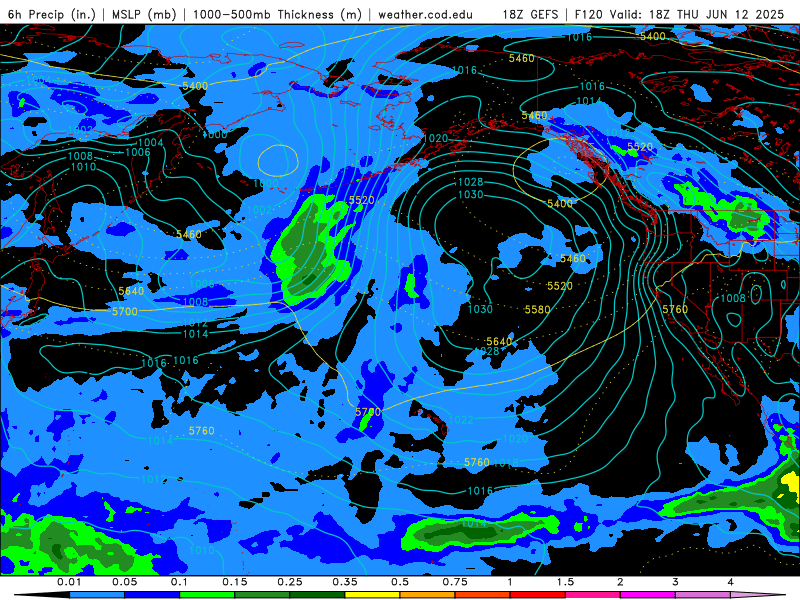
Task: Click the '0.25' legend value
Action: tap(290, 582)
